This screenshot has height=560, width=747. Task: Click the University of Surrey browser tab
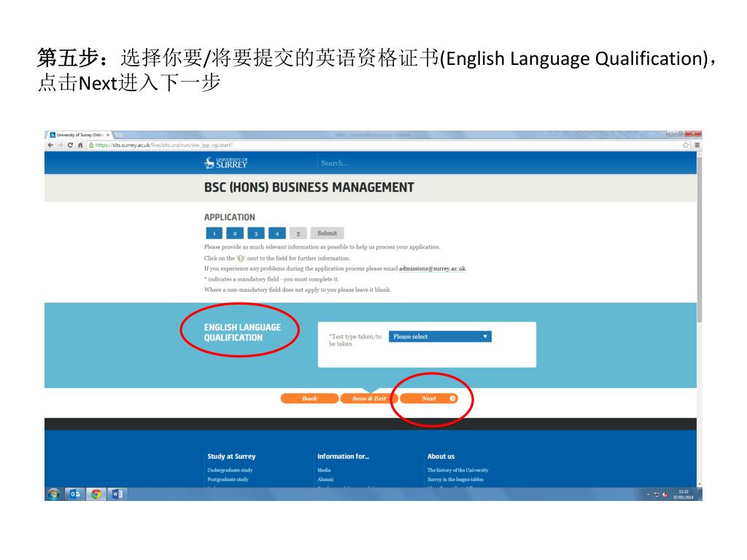[x=80, y=135]
